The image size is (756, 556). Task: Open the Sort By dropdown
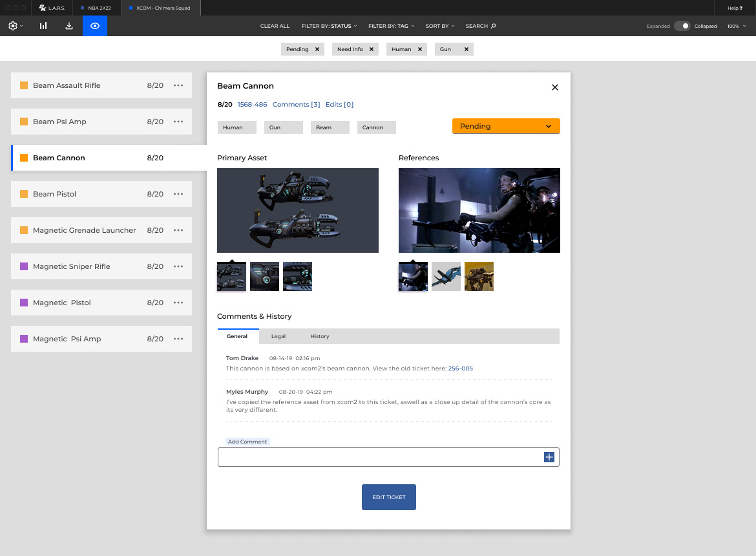pos(440,26)
